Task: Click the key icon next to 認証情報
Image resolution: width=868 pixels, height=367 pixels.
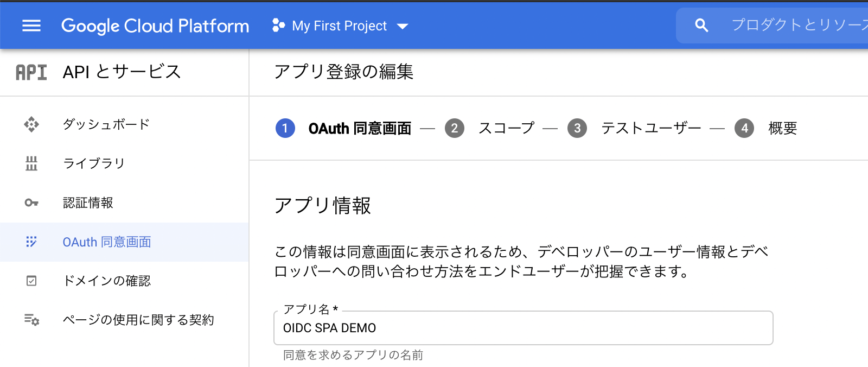Action: [x=33, y=203]
